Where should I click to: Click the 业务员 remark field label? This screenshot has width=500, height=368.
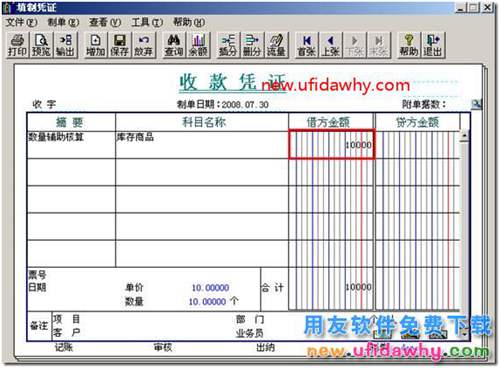250,333
